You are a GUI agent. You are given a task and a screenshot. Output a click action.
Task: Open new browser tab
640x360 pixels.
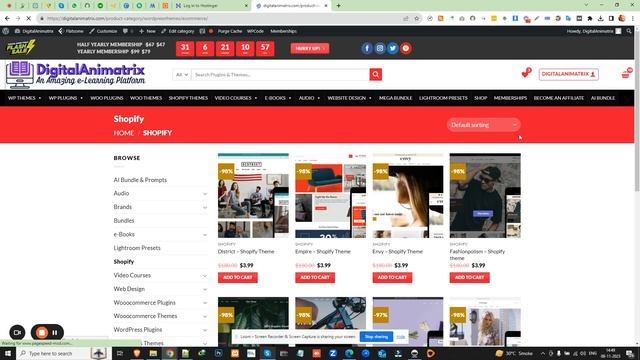pos(338,6)
